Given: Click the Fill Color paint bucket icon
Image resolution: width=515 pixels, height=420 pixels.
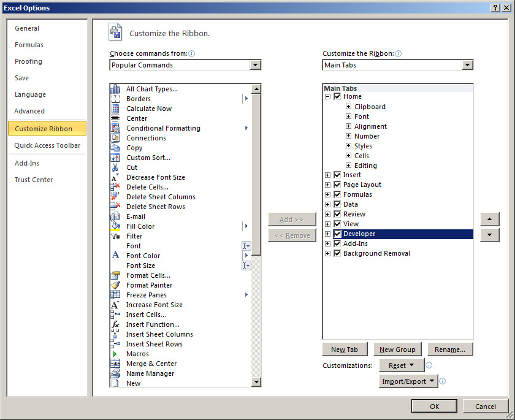Looking at the screenshot, I should click(115, 226).
